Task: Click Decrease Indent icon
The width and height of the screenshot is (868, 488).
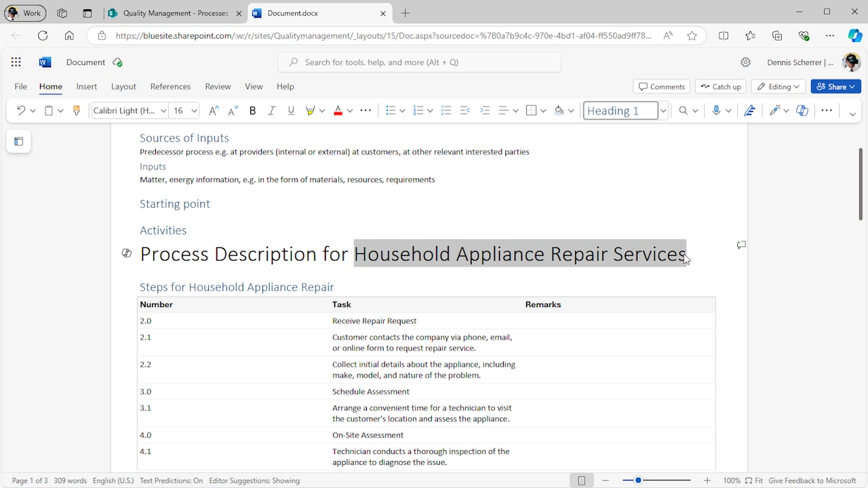Action: [x=465, y=110]
